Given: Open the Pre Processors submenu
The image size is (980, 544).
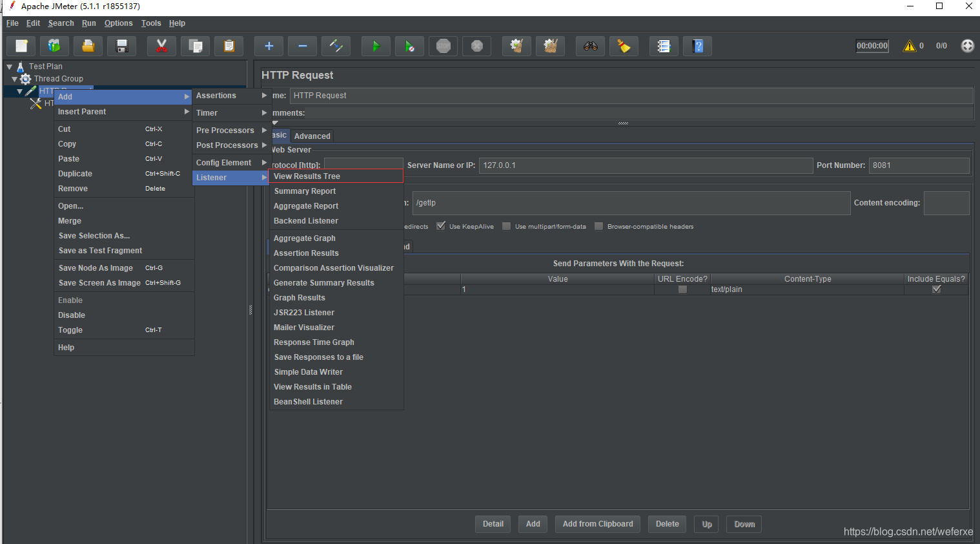Looking at the screenshot, I should (230, 131).
